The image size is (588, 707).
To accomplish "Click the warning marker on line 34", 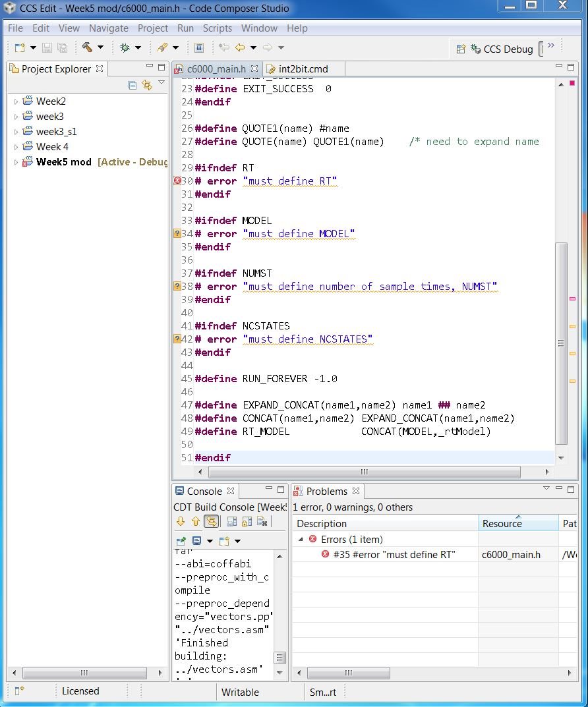I will click(177, 233).
